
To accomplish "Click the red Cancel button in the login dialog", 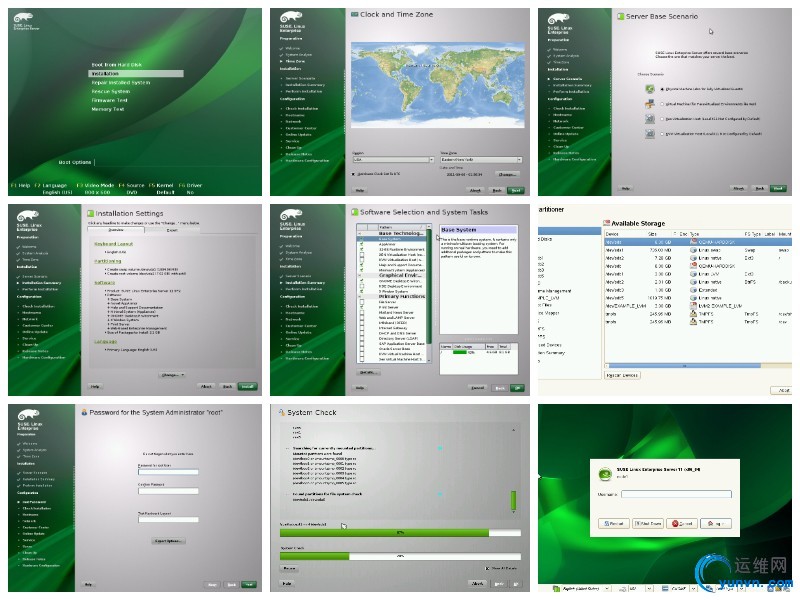I will tap(682, 523).
